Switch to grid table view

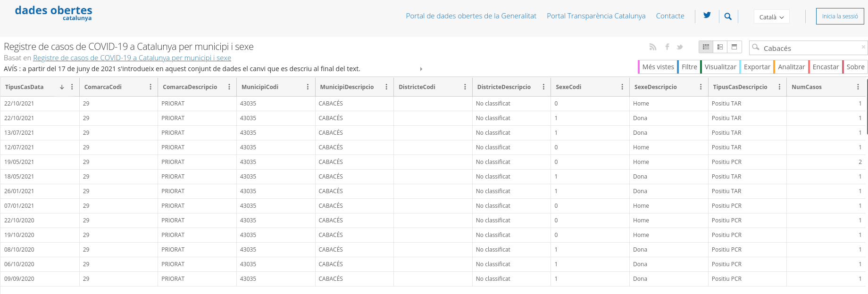[x=706, y=47]
